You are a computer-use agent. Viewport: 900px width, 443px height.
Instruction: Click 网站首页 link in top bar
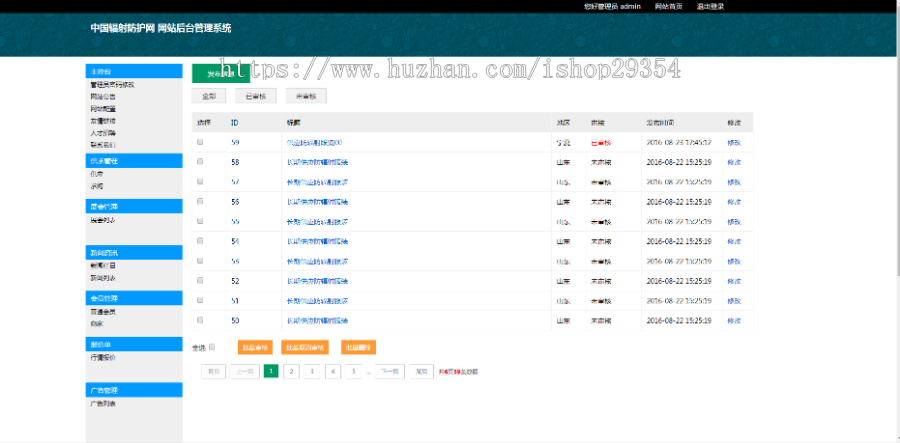click(x=669, y=7)
